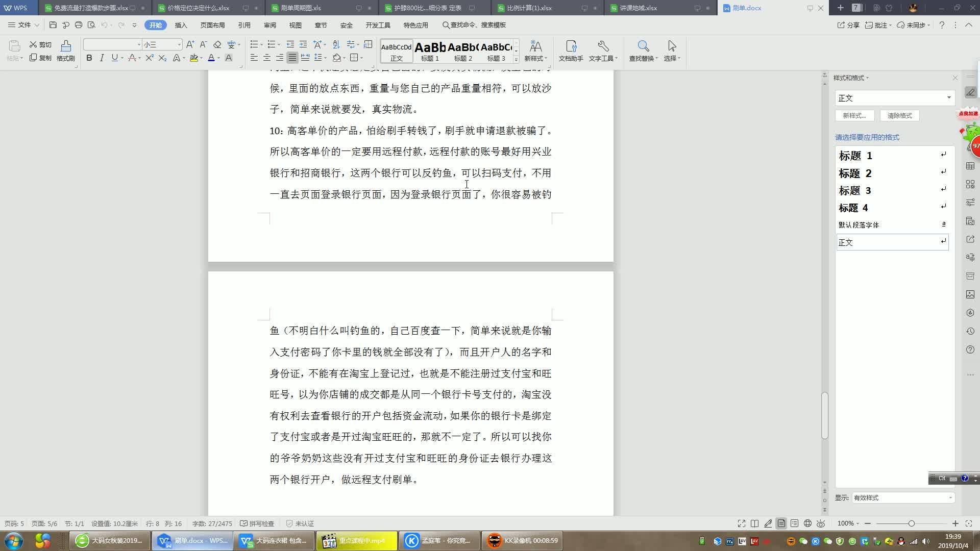
Task: Toggle spell check (拼写检查) in status bar
Action: (x=257, y=523)
